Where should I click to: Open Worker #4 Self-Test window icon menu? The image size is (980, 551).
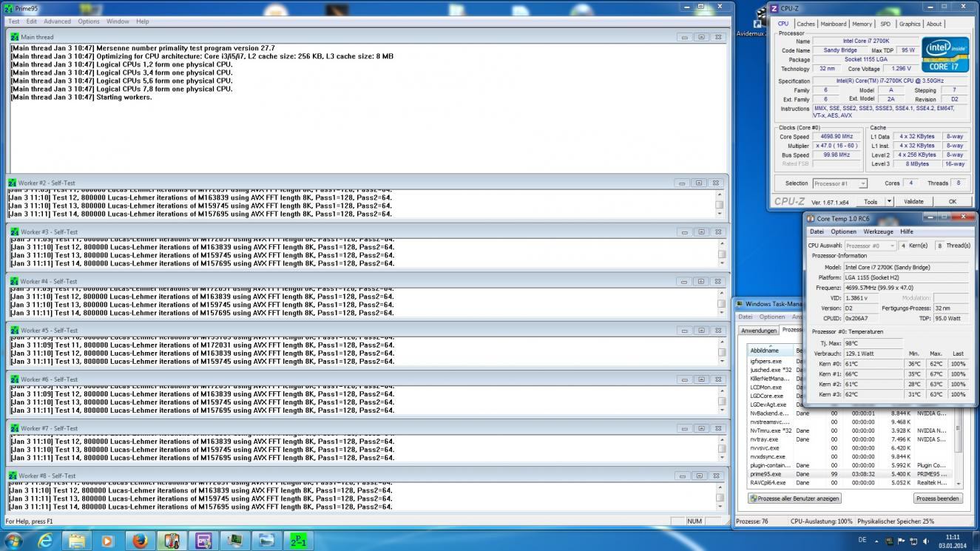pyautogui.click(x=14, y=281)
